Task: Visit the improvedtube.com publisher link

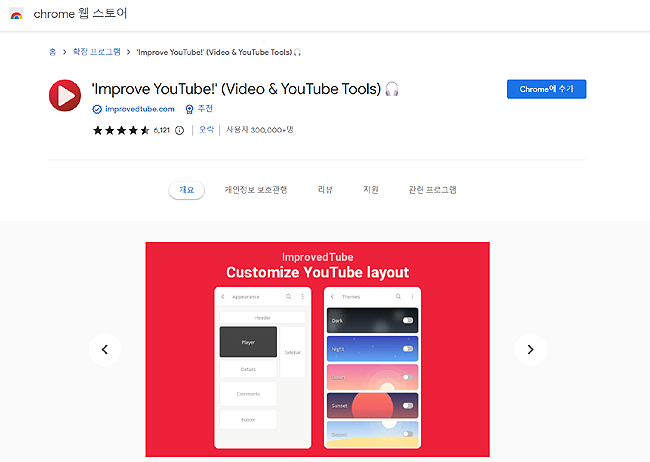Action: click(x=140, y=109)
